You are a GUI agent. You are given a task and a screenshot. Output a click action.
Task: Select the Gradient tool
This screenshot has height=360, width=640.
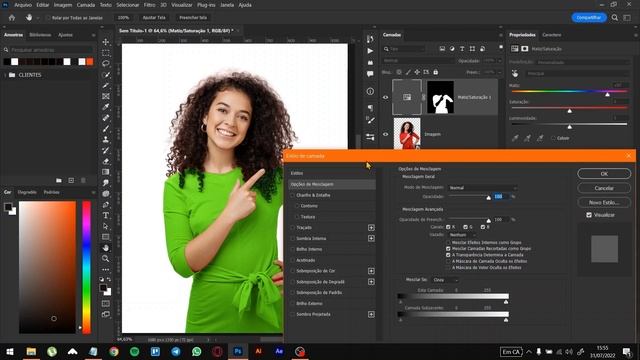click(106, 172)
